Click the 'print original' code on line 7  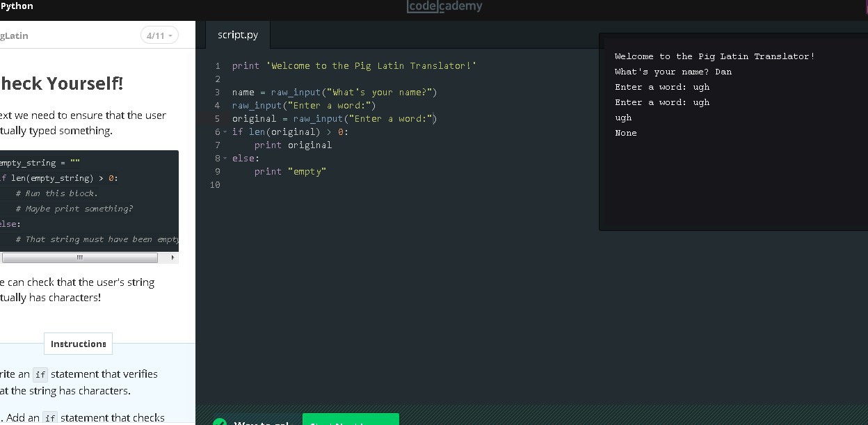click(293, 145)
